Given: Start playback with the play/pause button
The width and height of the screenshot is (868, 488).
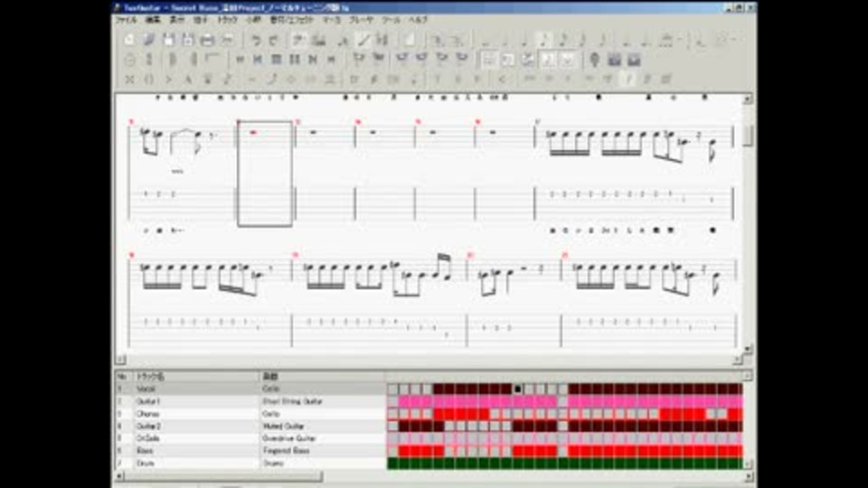Looking at the screenshot, I should click(x=295, y=60).
